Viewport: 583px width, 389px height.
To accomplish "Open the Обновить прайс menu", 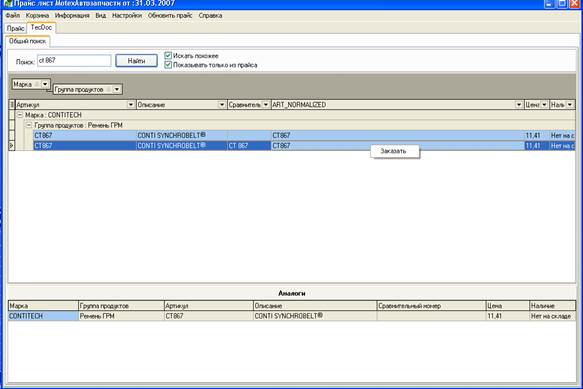I will coord(170,16).
